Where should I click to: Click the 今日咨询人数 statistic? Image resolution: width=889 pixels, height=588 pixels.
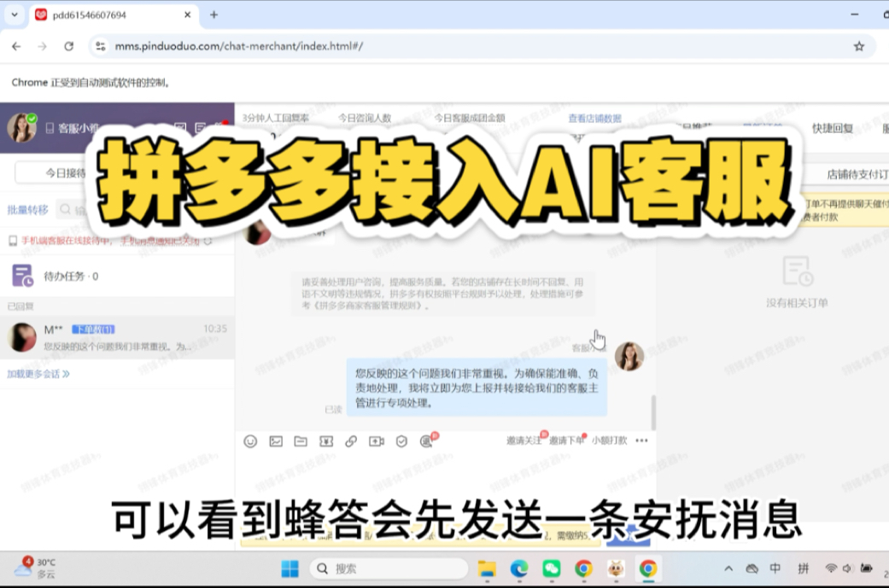click(x=365, y=118)
